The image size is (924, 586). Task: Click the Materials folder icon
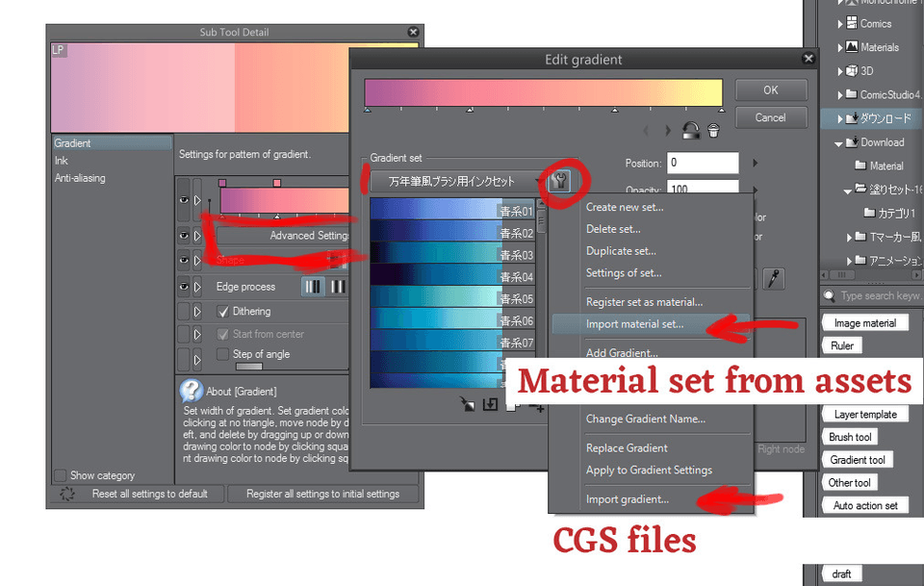pos(852,46)
